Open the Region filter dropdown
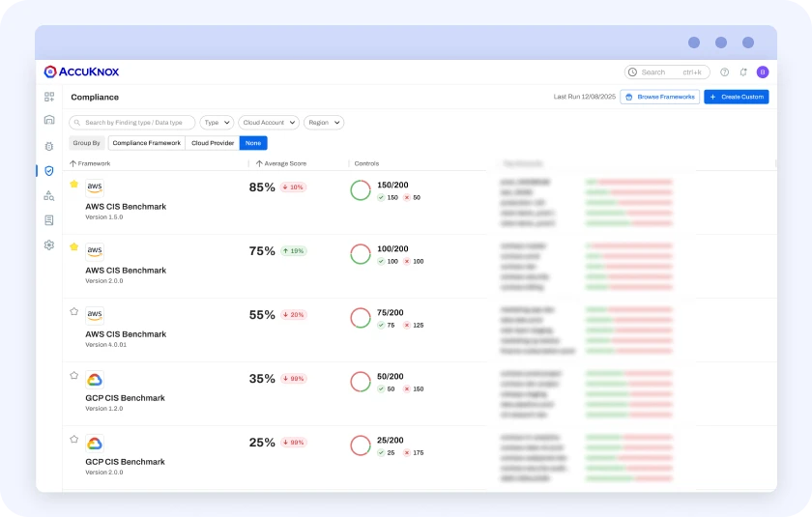The height and width of the screenshot is (517, 812). click(324, 123)
